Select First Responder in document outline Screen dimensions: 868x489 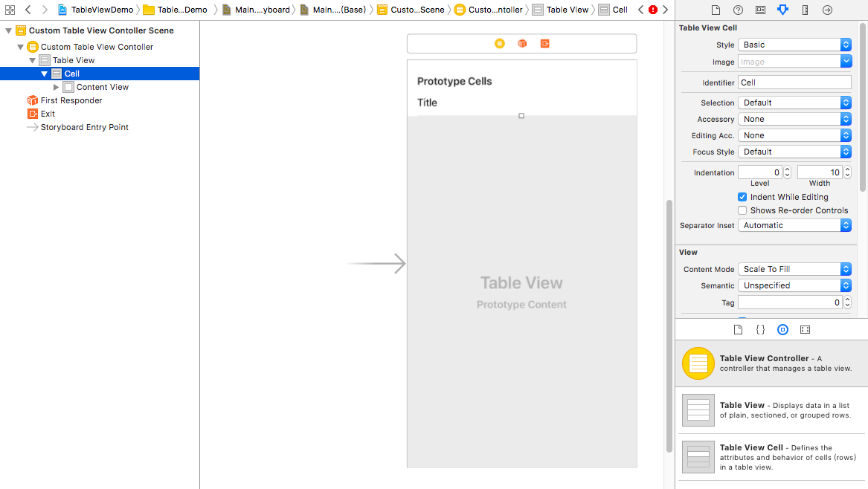71,100
